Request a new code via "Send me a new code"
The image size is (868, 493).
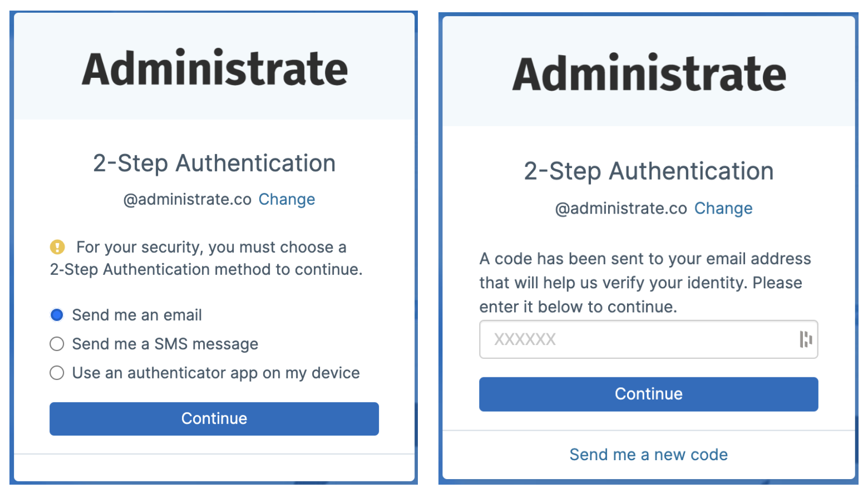[648, 455]
